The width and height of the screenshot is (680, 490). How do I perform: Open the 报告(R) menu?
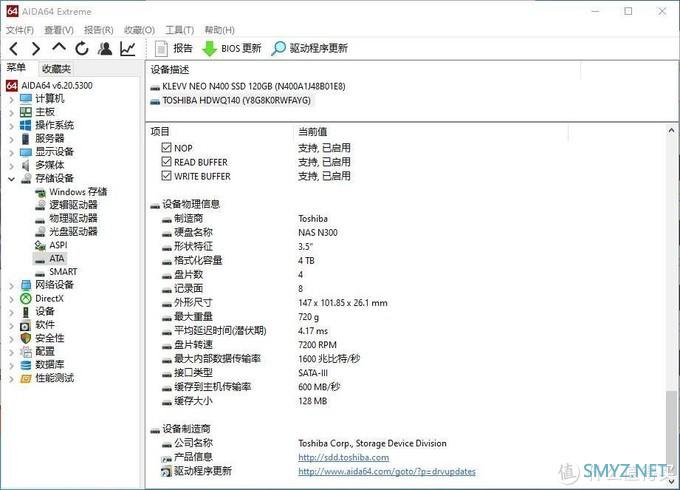pos(98,30)
